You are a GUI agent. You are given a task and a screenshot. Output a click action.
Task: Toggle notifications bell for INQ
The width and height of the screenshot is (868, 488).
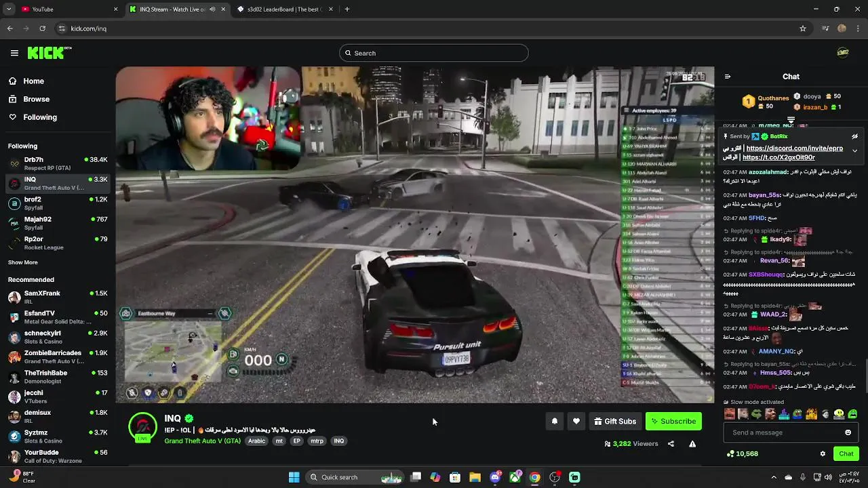pos(555,422)
